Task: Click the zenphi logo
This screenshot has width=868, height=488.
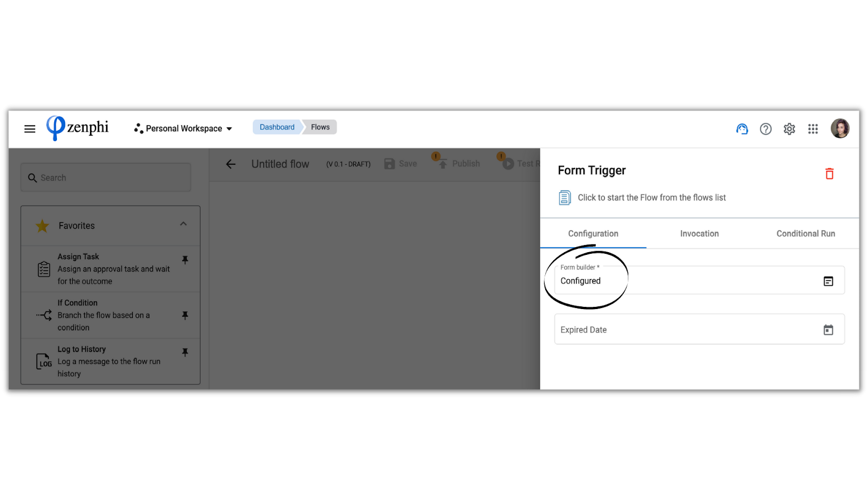Action: pyautogui.click(x=77, y=128)
